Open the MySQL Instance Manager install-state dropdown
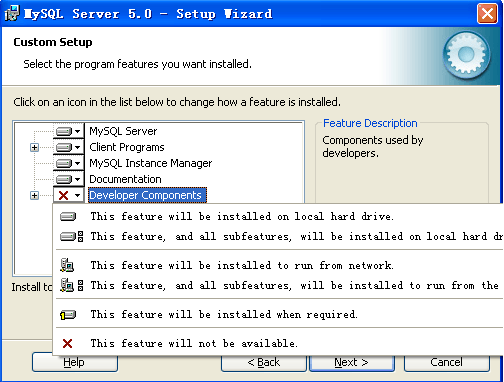This screenshot has height=382, width=504. (68, 163)
